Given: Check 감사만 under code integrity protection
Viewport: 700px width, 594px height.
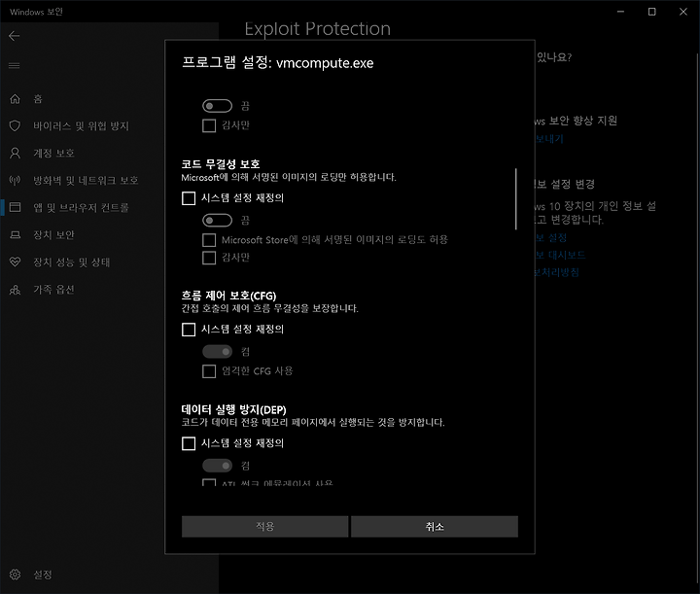Looking at the screenshot, I should [209, 258].
